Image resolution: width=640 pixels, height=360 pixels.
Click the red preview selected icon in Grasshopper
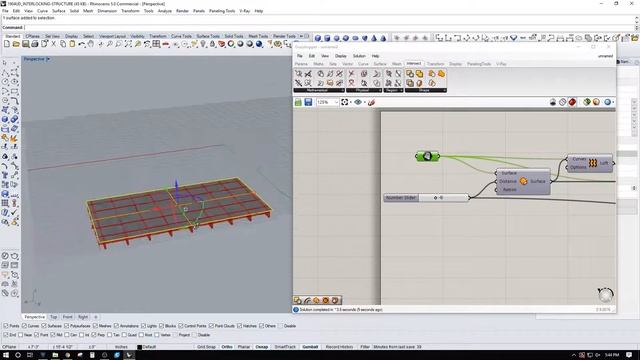572,102
